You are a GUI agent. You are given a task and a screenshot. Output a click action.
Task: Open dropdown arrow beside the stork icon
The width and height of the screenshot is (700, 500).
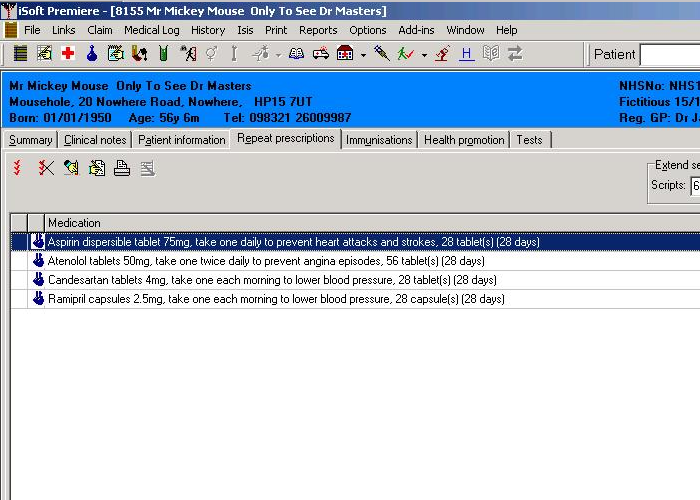click(x=279, y=55)
